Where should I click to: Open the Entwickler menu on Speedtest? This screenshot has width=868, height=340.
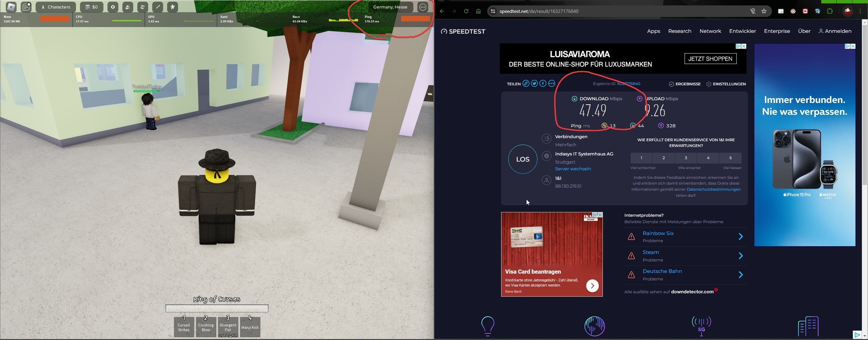[x=743, y=31]
